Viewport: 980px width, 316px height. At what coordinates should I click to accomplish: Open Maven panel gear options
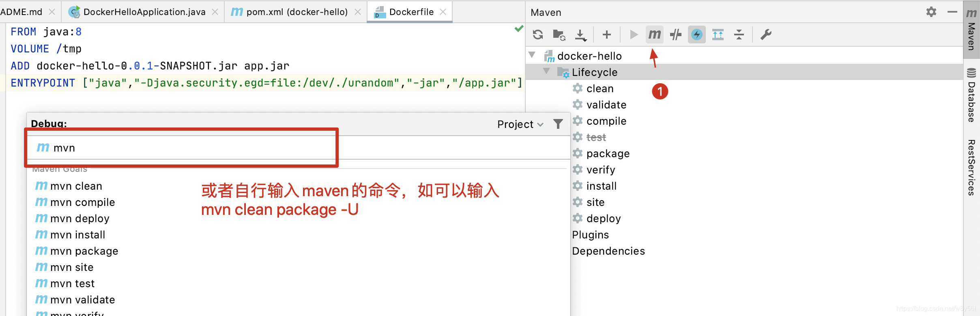[931, 12]
